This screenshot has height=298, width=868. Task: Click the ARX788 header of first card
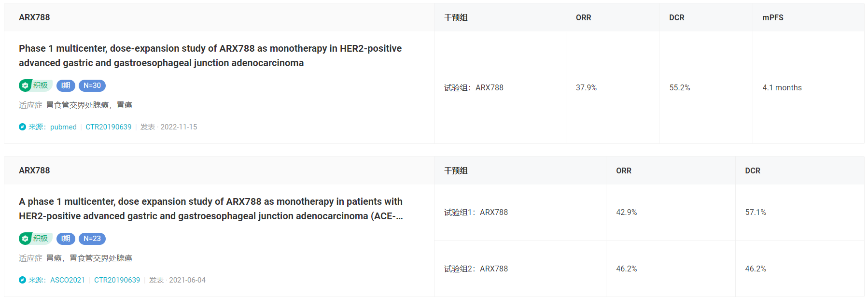click(x=34, y=17)
